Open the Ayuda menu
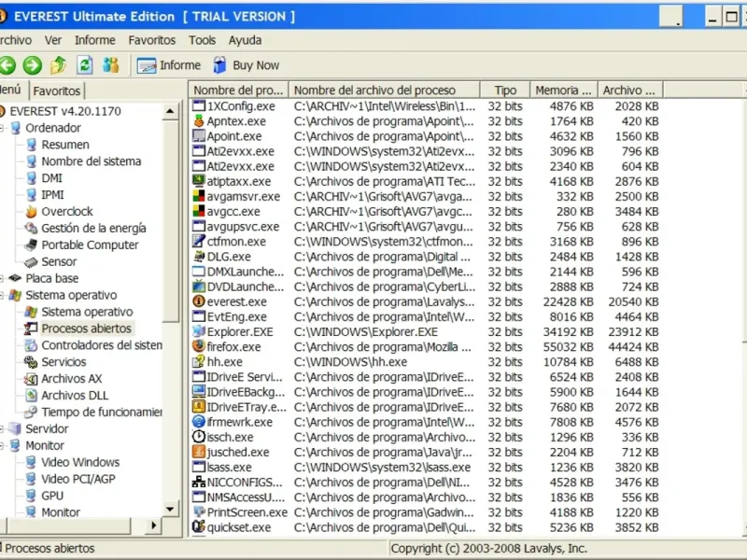Image resolution: width=747 pixels, height=560 pixels. pos(245,40)
